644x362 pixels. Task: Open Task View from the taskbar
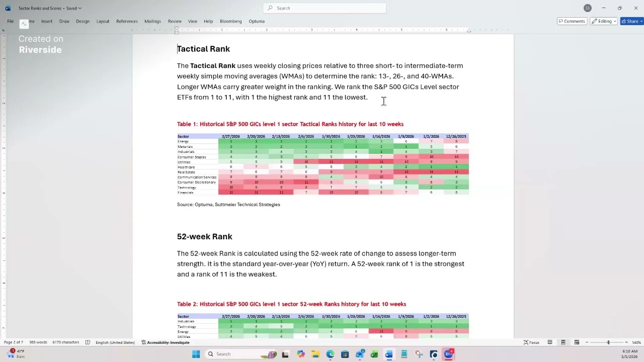[285, 354]
